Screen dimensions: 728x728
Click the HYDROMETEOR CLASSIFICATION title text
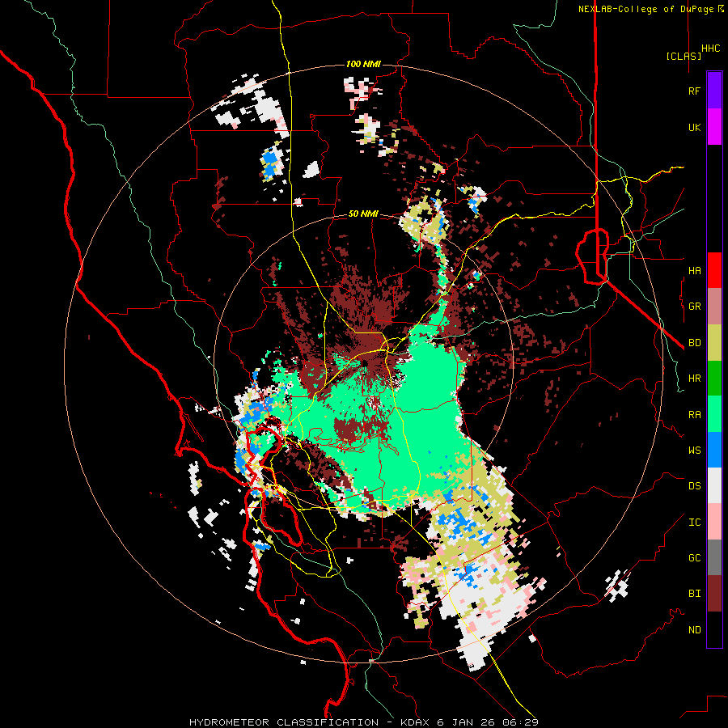click(x=284, y=722)
